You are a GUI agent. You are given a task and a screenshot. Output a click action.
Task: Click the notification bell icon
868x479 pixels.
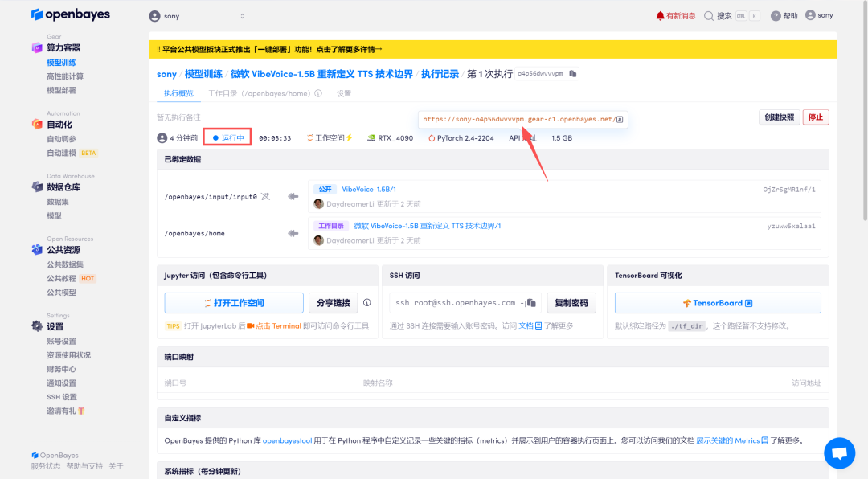(x=660, y=15)
